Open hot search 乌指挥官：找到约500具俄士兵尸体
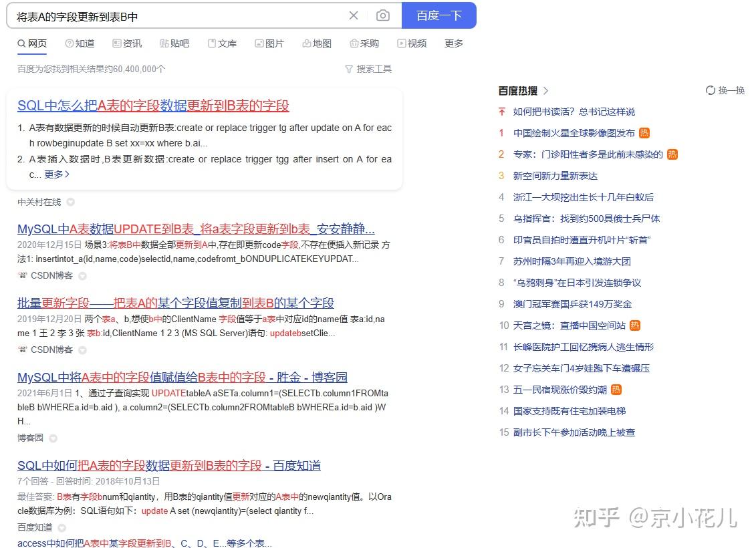The width and height of the screenshot is (756, 548). coord(586,219)
